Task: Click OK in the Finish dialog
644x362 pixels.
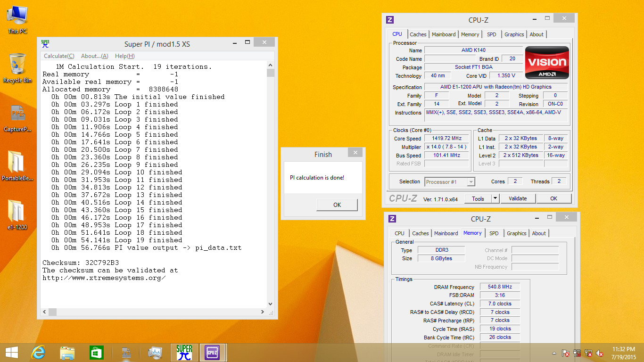Action: point(337,205)
